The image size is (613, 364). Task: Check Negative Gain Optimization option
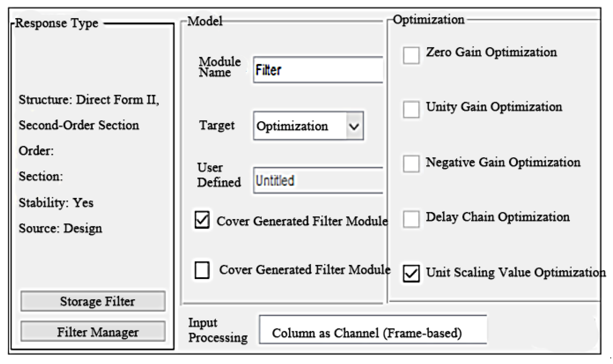coord(411,164)
